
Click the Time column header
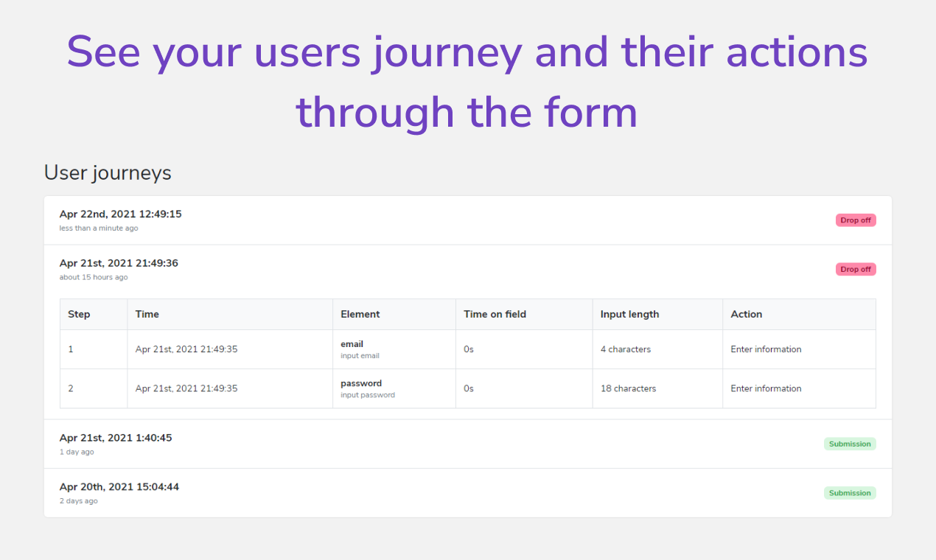[147, 314]
